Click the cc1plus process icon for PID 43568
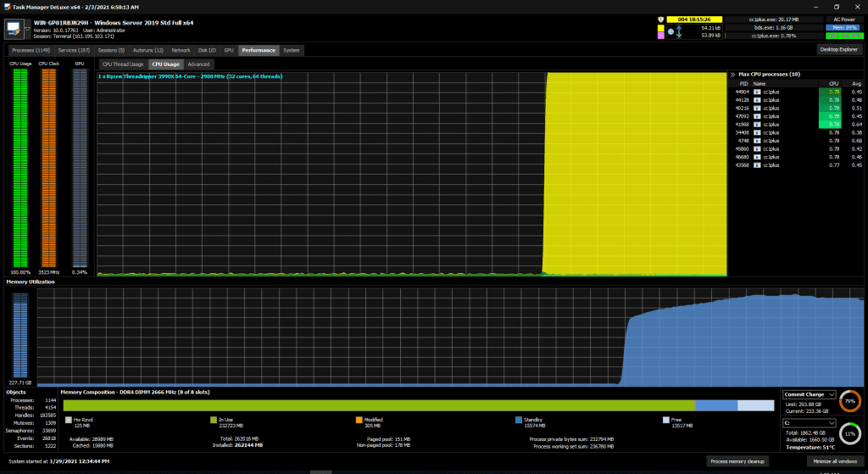 tap(757, 165)
